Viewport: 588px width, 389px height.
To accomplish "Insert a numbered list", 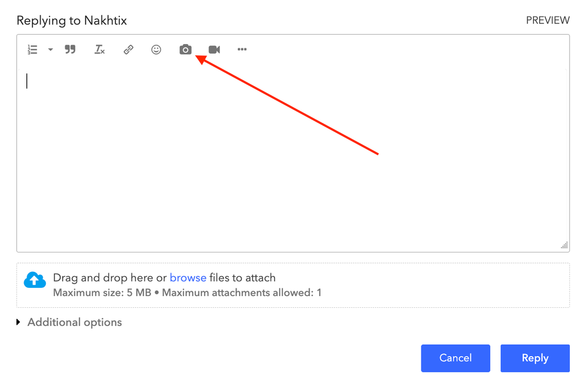I will (33, 50).
